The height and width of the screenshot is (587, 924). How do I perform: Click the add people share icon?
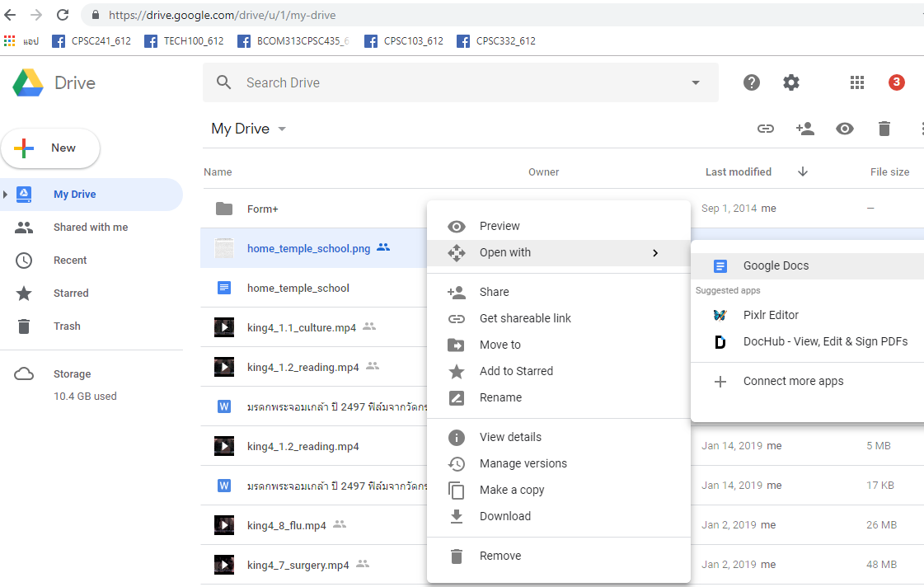pyautogui.click(x=804, y=129)
